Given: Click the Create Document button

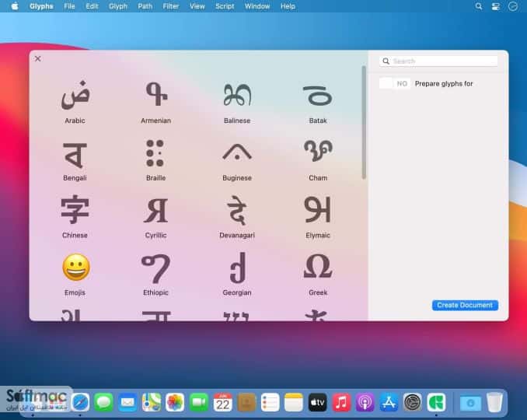Looking at the screenshot, I should [x=465, y=305].
